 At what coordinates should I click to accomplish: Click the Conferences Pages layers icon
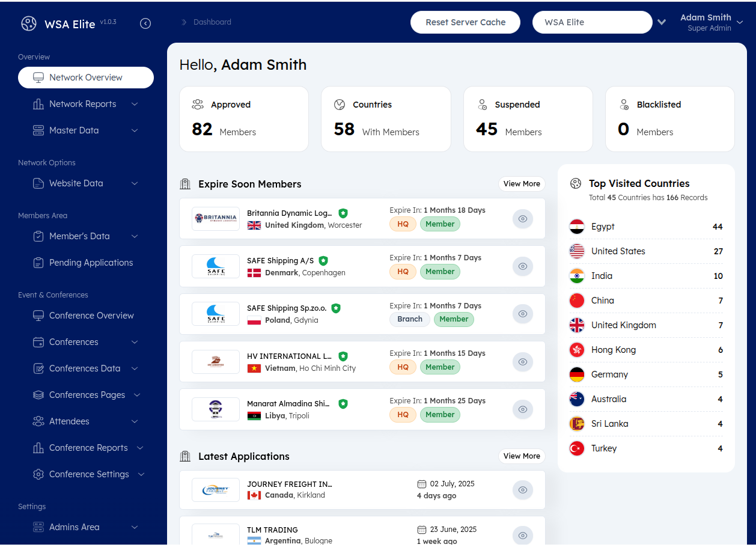pos(38,395)
